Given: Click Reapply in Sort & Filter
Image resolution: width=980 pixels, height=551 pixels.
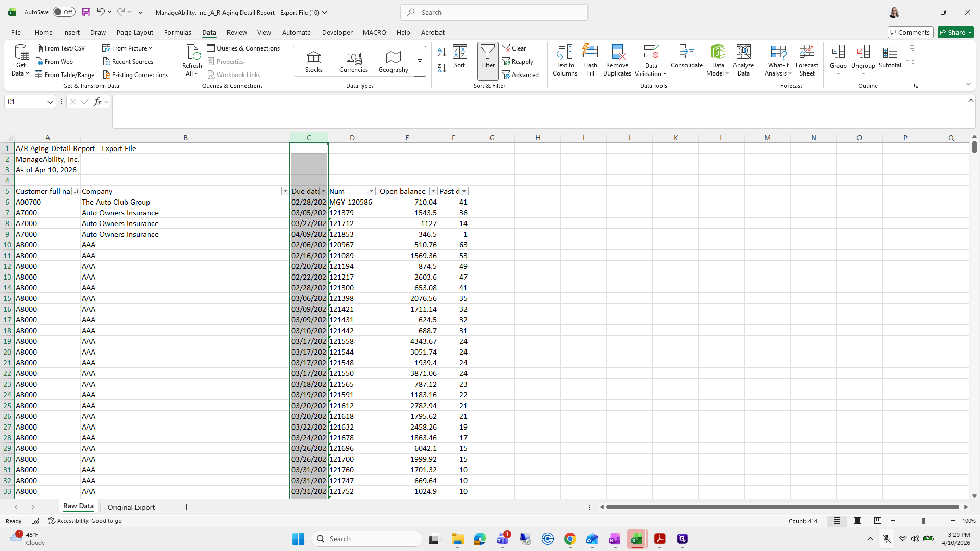Looking at the screenshot, I should tap(518, 62).
